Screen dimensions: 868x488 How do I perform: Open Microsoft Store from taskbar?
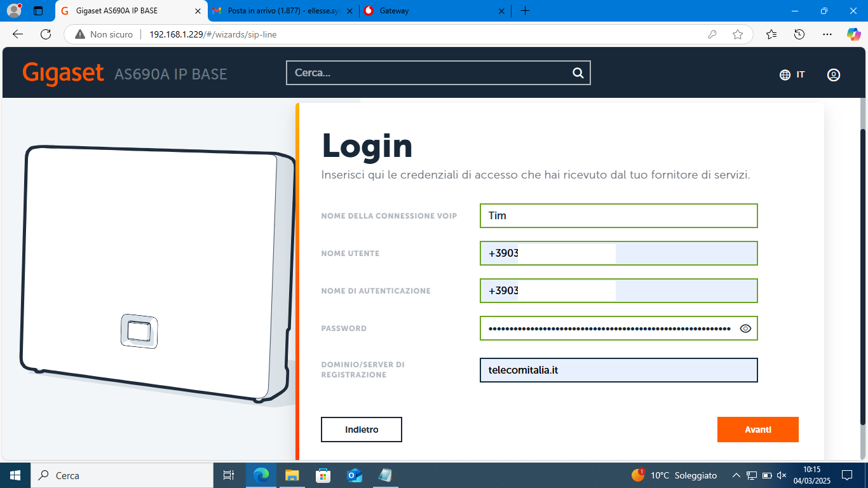323,475
